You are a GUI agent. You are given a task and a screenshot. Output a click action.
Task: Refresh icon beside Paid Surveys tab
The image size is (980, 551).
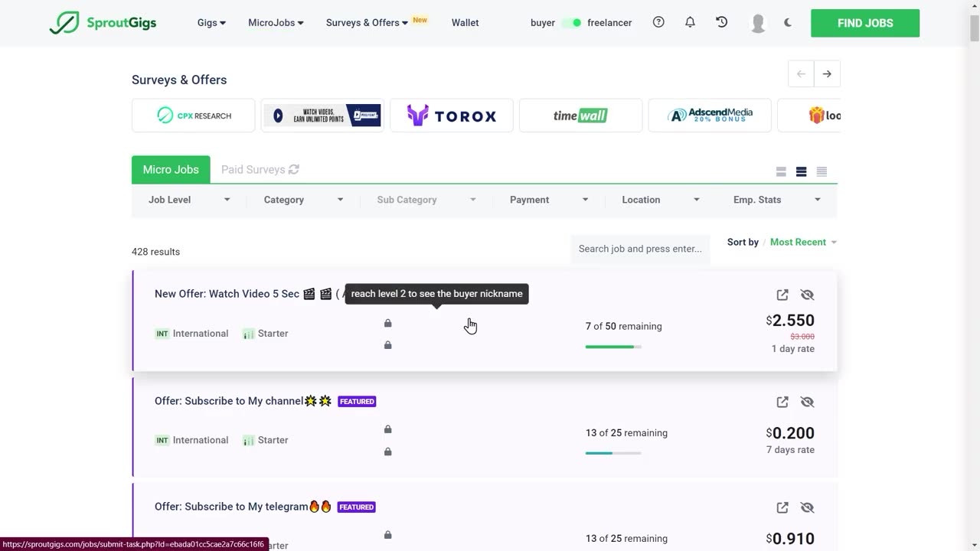point(294,169)
